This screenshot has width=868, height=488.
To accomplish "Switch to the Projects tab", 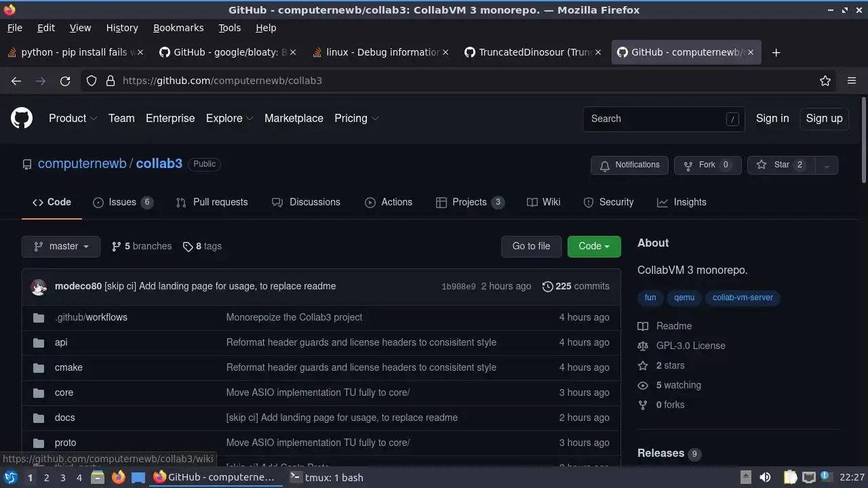I will tap(470, 202).
